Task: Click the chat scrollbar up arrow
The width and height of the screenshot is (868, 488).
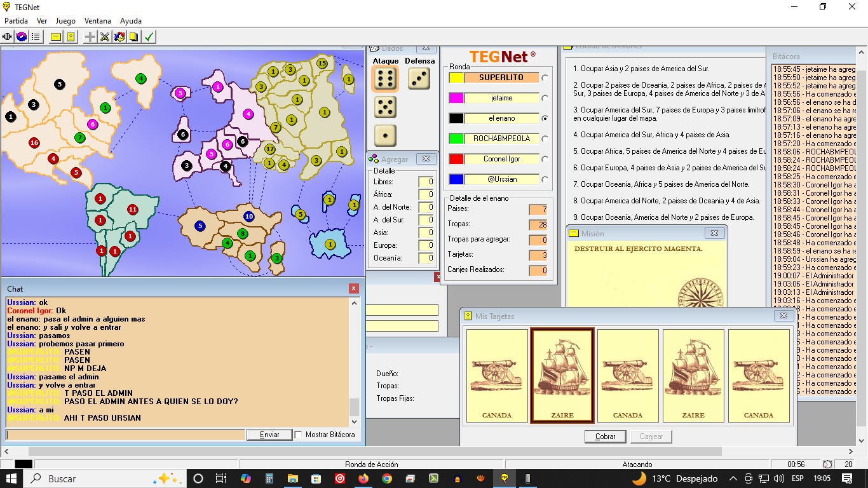Action: (x=355, y=303)
